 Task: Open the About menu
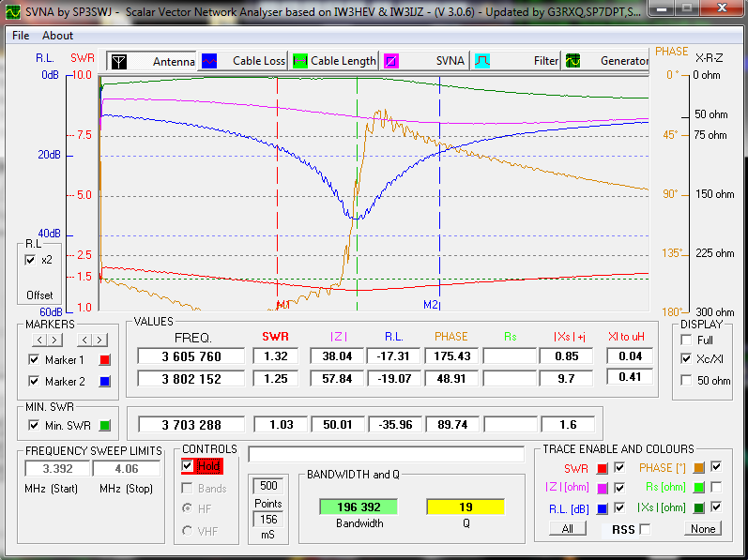click(x=57, y=36)
